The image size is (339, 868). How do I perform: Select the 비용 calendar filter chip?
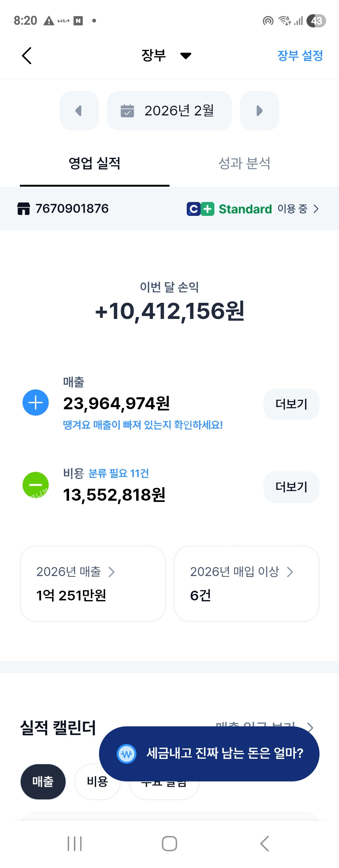click(x=97, y=781)
